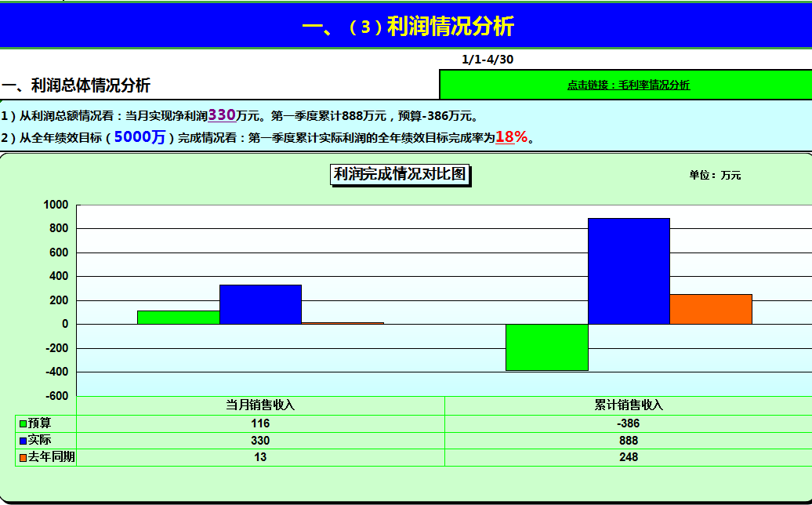Select the green 预算 legend icon
Screen dimensions: 812x505
tap(21, 425)
